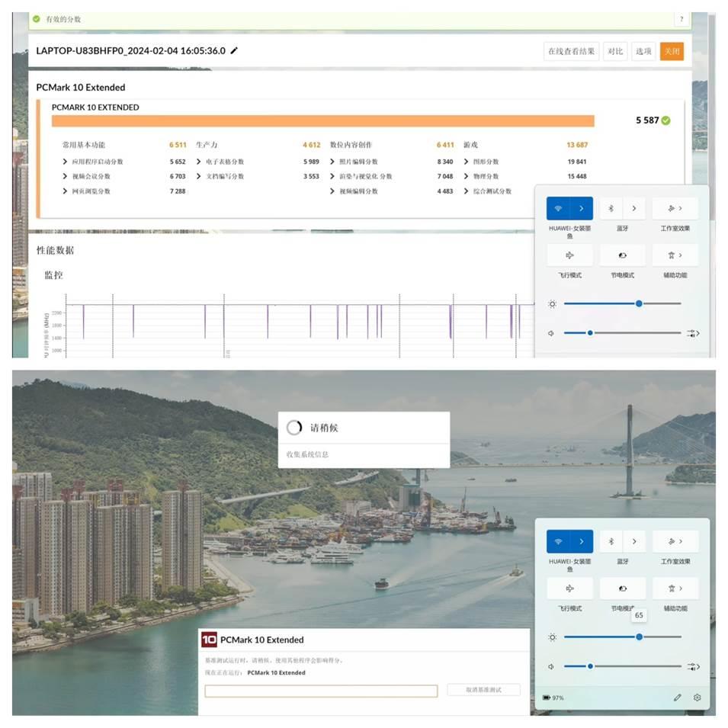The height and width of the screenshot is (728, 728).
Task: Click the orange PCMARK 10 EXTENDED score bar
Action: click(x=323, y=121)
